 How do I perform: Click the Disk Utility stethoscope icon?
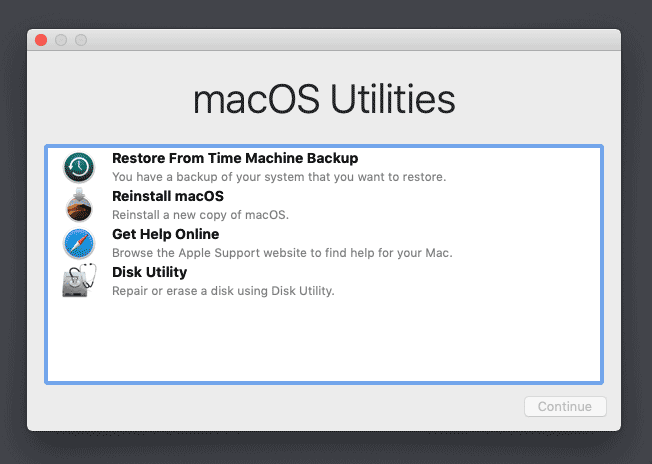point(79,281)
